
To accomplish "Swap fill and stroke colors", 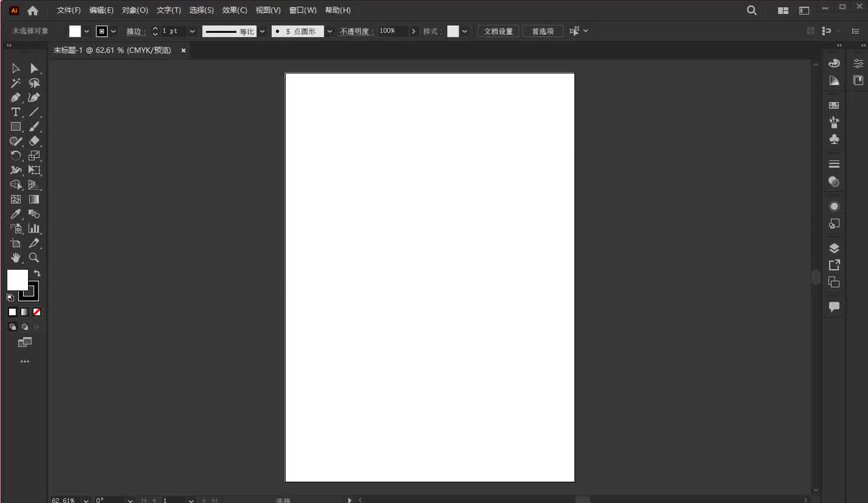I will coord(37,273).
